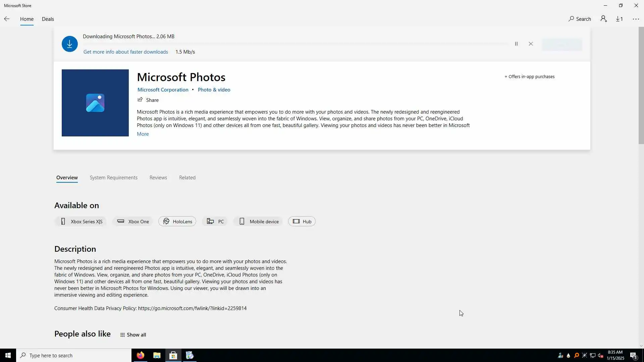Open the Reviews tab

158,178
